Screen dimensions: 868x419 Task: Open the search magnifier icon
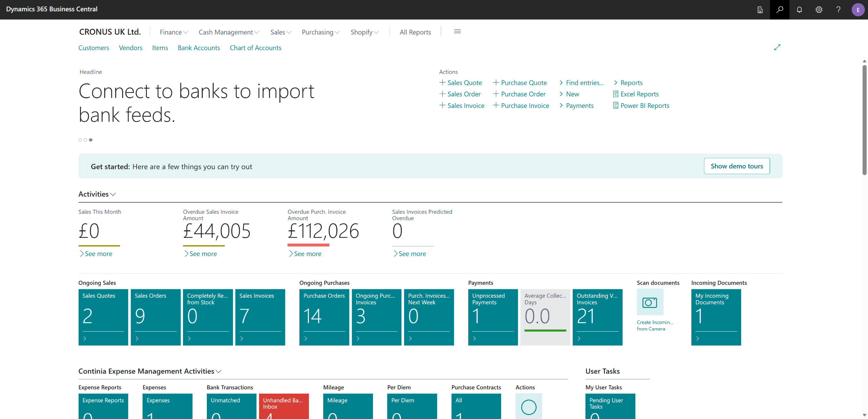click(780, 9)
